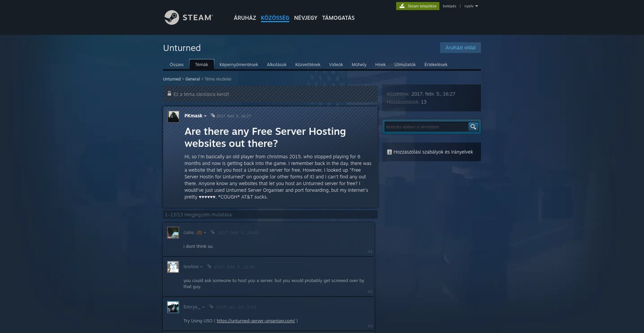Switch to the Útmutatók tab
Screen dimensions: 644x333
tap(405, 64)
